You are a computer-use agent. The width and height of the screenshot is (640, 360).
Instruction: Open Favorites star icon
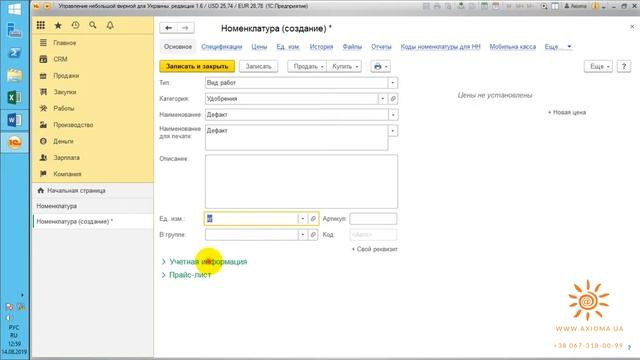coord(58,25)
